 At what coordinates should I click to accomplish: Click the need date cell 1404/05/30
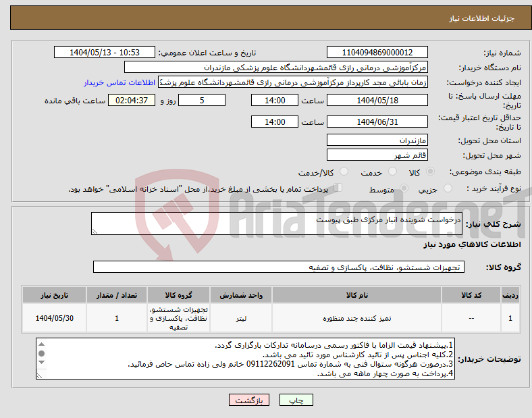tap(54, 318)
